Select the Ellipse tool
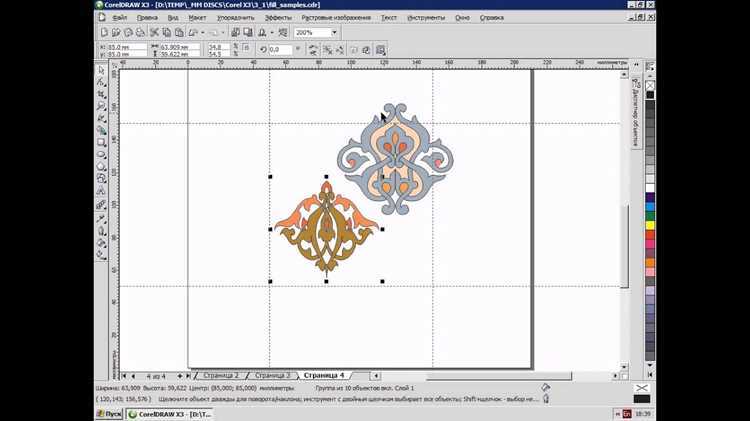This screenshot has height=421, width=750. coord(101,155)
